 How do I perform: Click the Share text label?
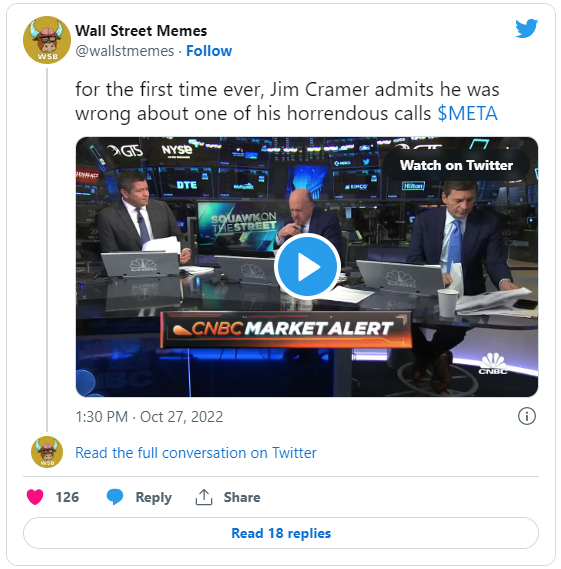(242, 497)
